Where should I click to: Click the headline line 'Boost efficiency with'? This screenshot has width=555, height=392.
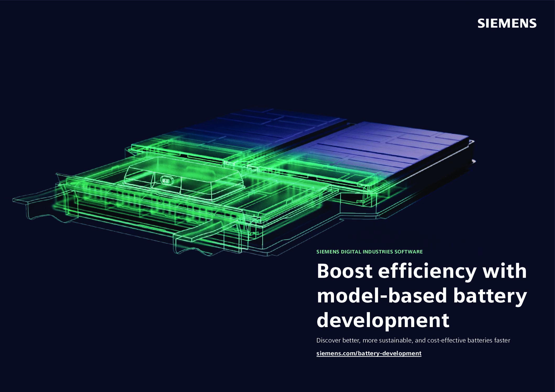click(x=422, y=271)
